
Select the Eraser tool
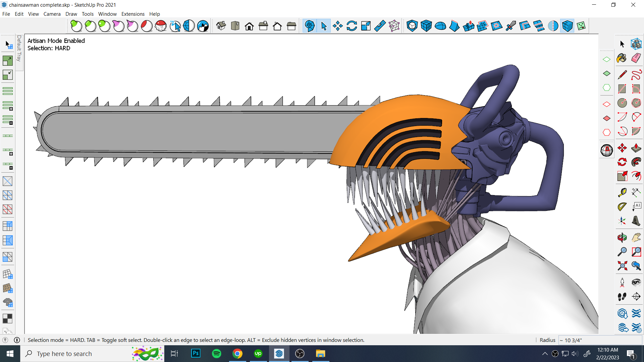pyautogui.click(x=636, y=58)
